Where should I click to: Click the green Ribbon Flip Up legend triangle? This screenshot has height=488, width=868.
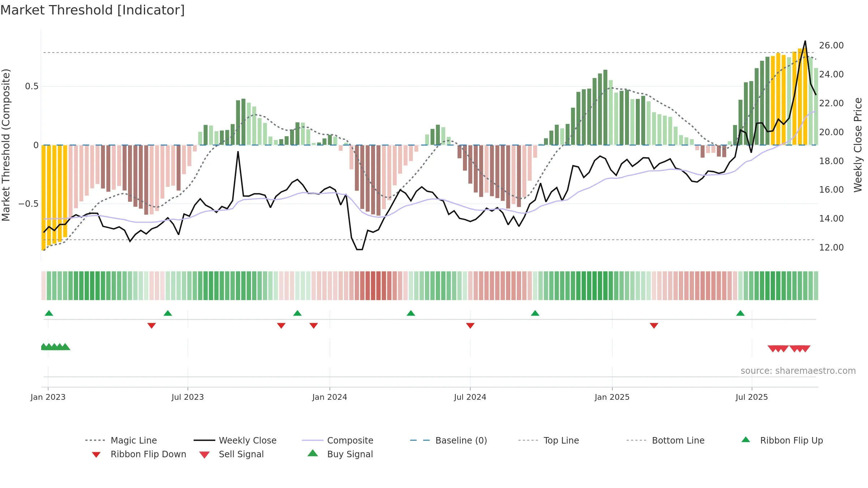(746, 440)
